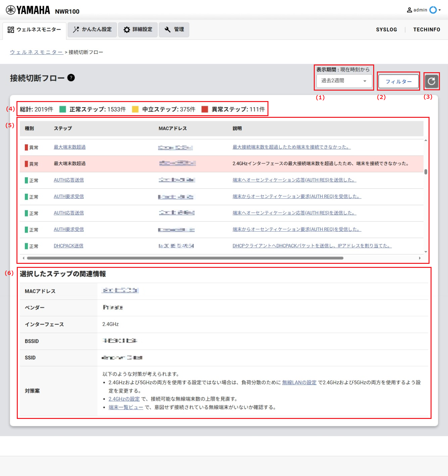Open the 過去2週間 display period dropdown
This screenshot has width=448, height=476.
coord(344,81)
